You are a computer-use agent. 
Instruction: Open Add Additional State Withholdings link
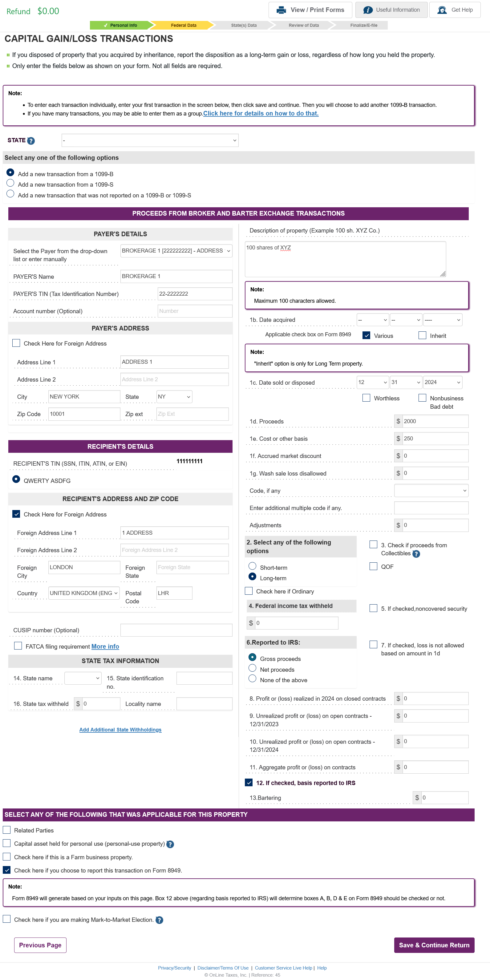(120, 730)
